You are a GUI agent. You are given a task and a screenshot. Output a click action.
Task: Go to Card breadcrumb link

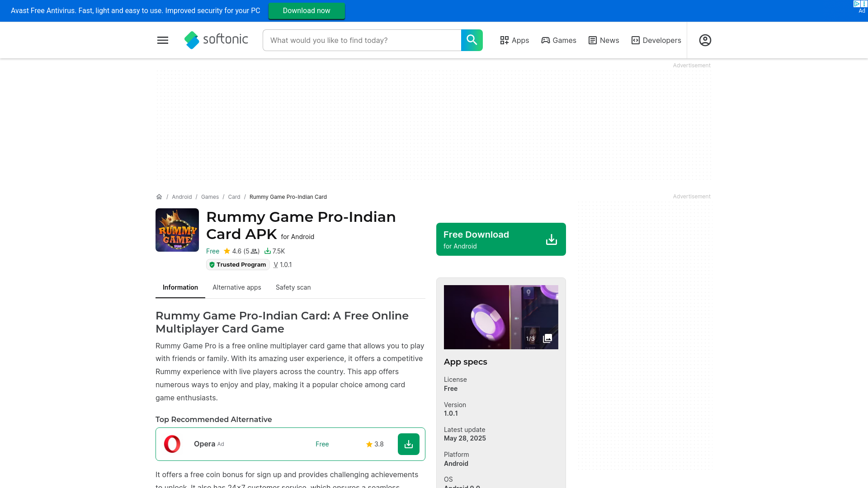234,197
